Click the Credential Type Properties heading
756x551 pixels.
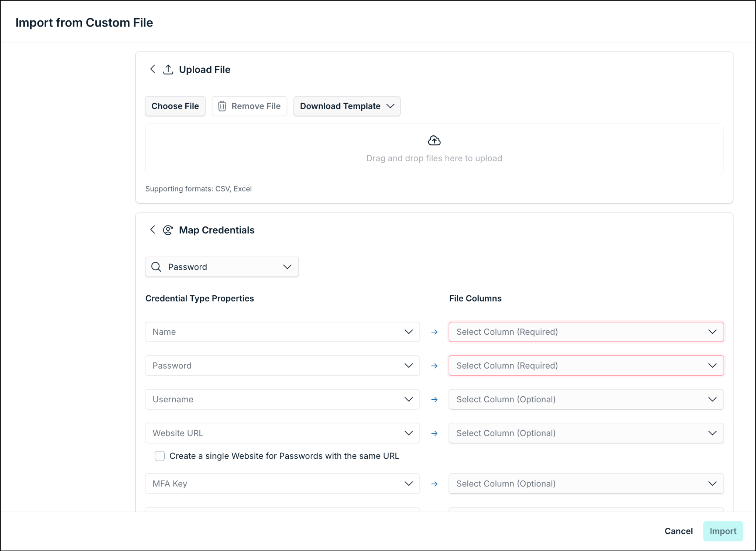coord(200,298)
